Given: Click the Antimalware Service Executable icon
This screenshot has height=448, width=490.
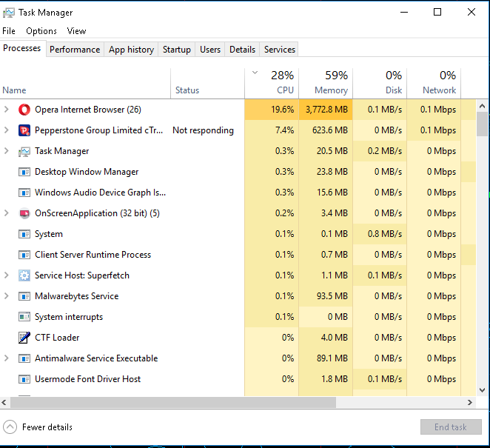Looking at the screenshot, I should (24, 358).
